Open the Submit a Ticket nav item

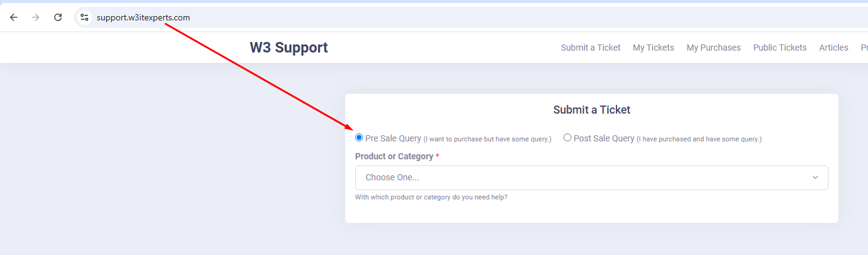[591, 48]
